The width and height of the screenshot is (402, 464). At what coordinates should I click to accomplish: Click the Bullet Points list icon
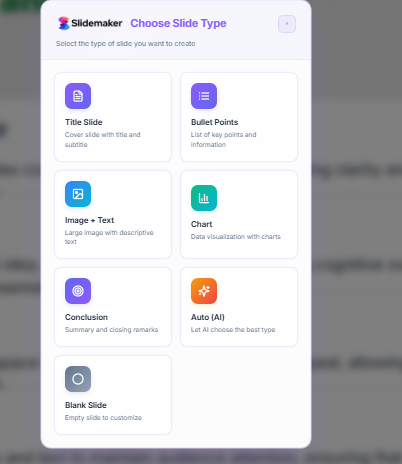click(x=204, y=96)
